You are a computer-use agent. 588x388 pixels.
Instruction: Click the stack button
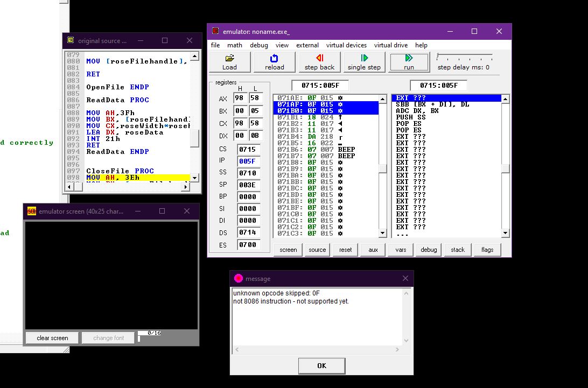[458, 250]
